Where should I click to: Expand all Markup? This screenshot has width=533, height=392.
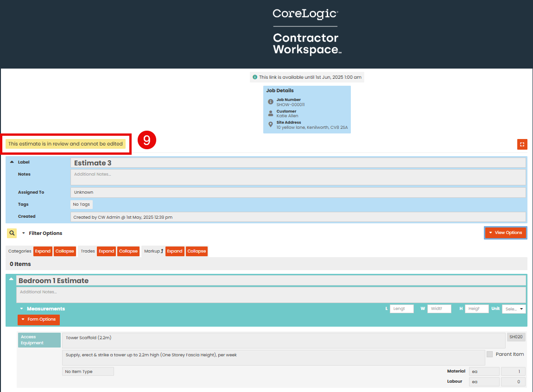pos(175,251)
